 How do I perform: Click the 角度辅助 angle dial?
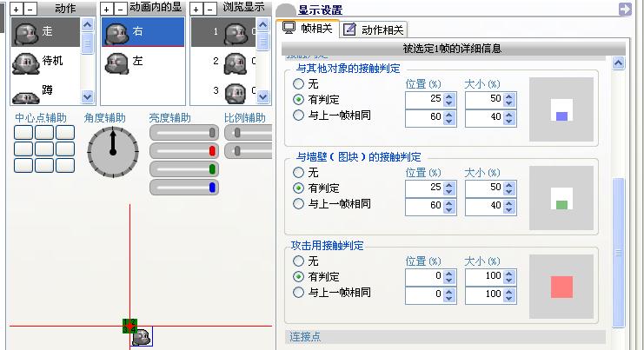[113, 152]
